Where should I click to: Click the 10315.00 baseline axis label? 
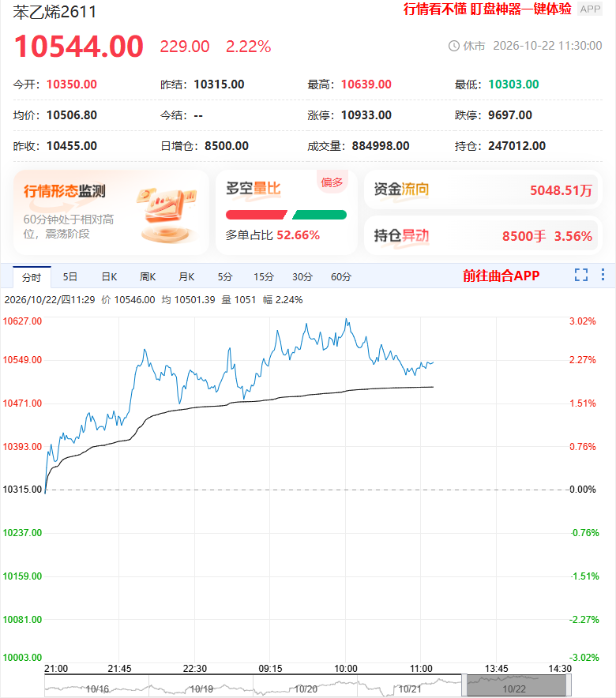(22, 490)
